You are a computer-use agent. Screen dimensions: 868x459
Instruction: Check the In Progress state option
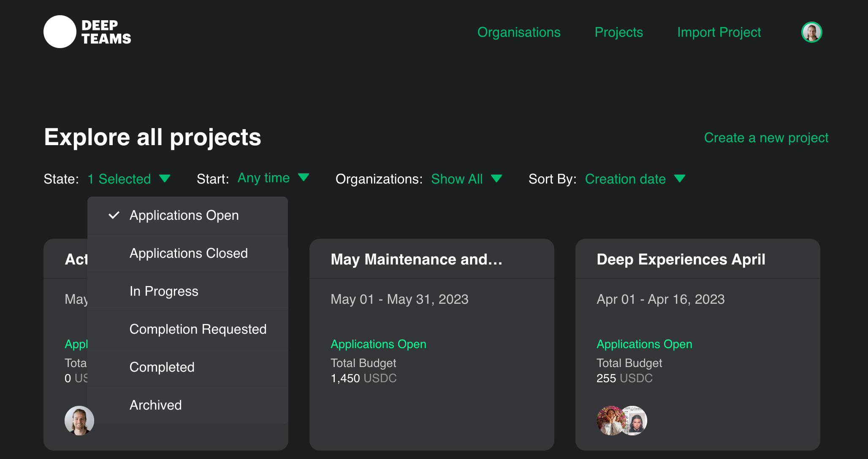pos(164,292)
